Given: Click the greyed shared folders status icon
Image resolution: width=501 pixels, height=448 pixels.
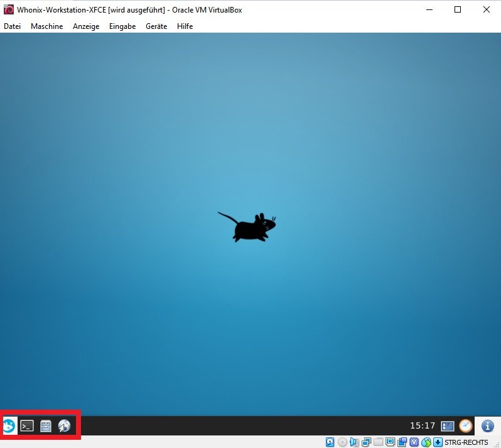Looking at the screenshot, I should (x=379, y=442).
